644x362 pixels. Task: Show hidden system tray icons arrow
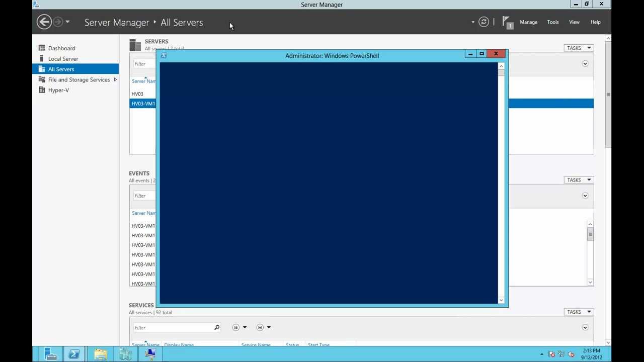pos(542,354)
